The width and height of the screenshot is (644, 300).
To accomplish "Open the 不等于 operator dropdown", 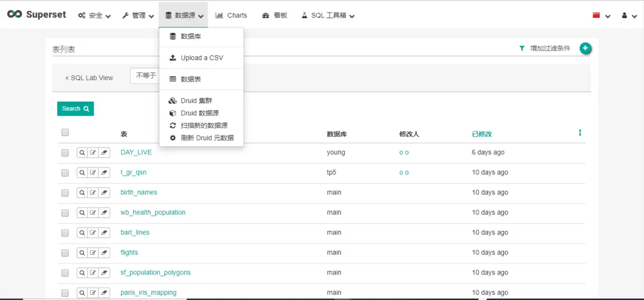I will pos(145,75).
